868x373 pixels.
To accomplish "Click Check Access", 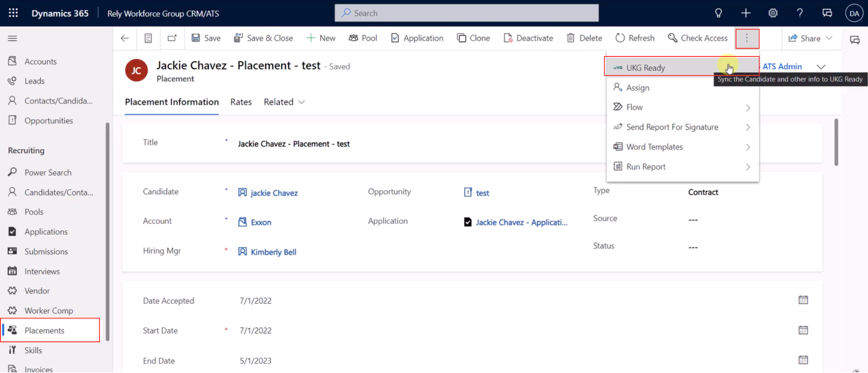I will pyautogui.click(x=698, y=38).
